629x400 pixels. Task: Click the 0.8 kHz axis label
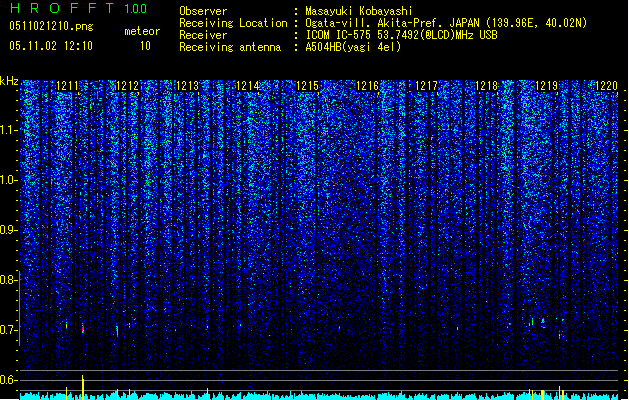pyautogui.click(x=8, y=280)
